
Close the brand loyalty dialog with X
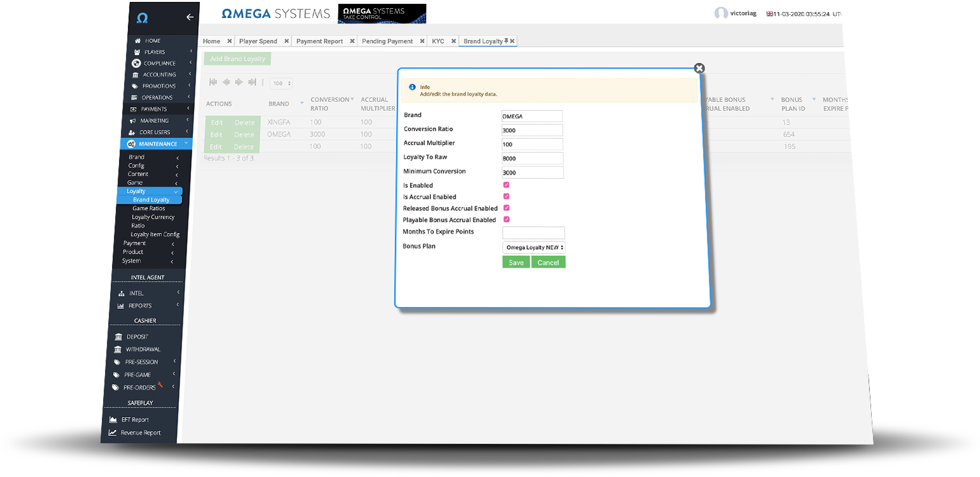[699, 68]
